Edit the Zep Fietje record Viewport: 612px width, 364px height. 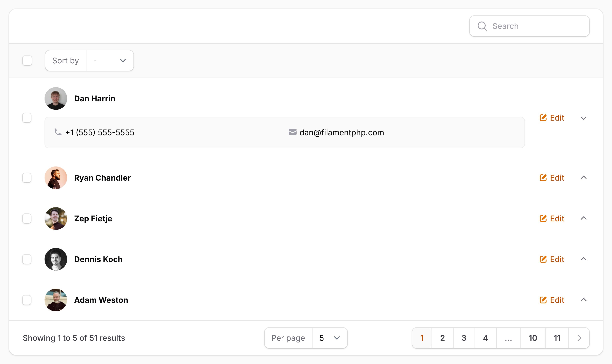(552, 218)
